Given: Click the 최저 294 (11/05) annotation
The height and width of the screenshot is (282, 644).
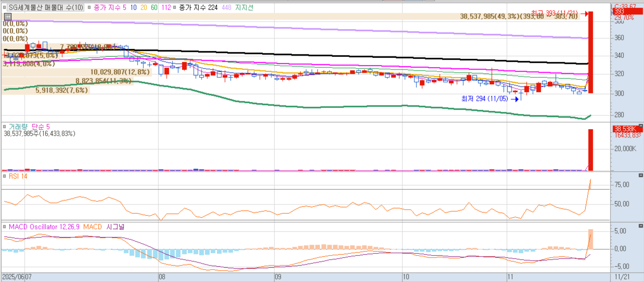Looking at the screenshot, I should (484, 99).
